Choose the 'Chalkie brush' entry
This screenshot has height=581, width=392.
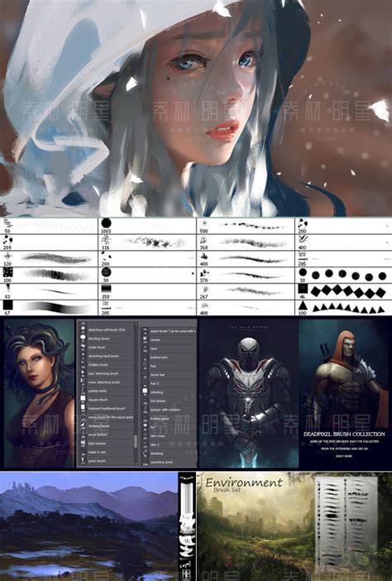click(x=106, y=365)
